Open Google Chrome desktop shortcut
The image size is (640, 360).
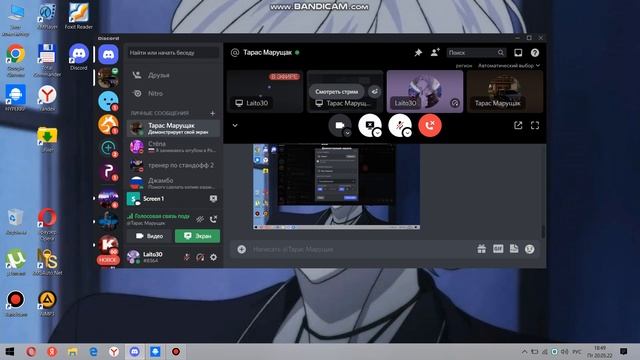[x=16, y=60]
